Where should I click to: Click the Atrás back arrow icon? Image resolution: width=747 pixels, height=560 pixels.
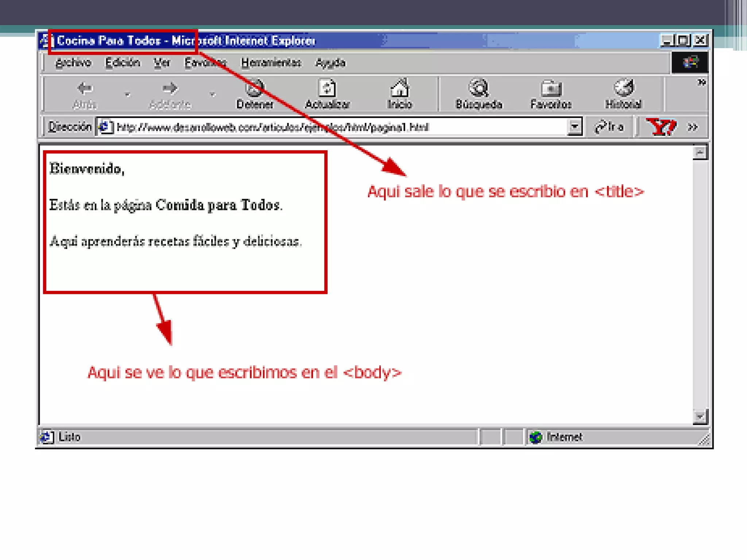pyautogui.click(x=85, y=89)
